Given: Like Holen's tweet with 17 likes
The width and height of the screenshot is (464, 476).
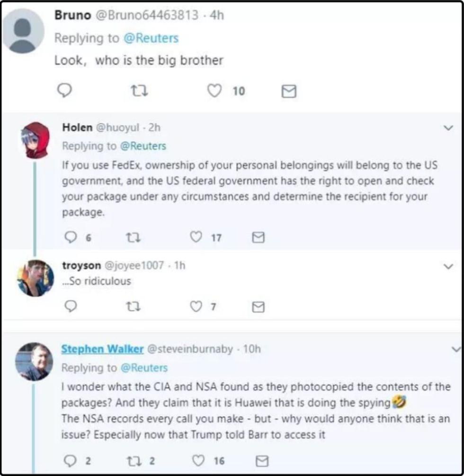Looking at the screenshot, I should (196, 237).
